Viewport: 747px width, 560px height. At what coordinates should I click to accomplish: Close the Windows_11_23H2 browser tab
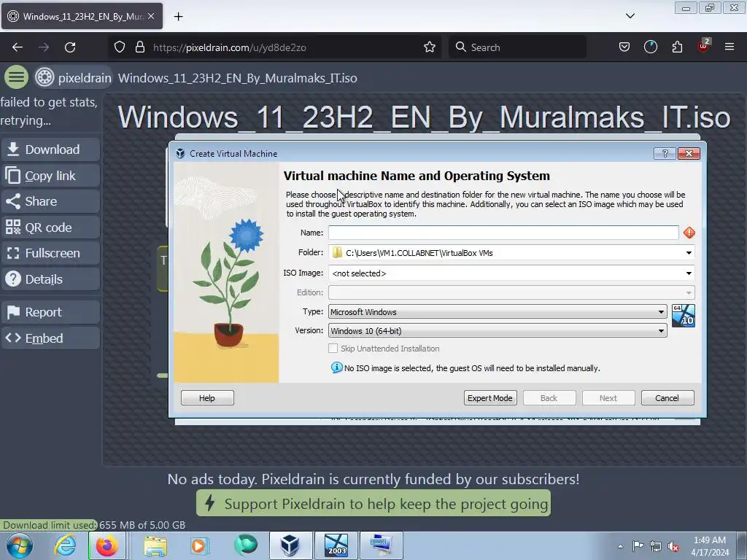pyautogui.click(x=151, y=16)
